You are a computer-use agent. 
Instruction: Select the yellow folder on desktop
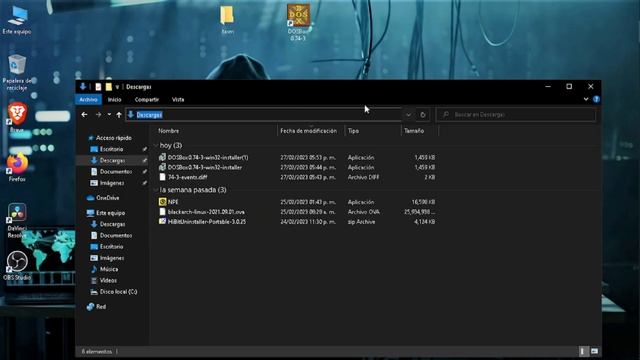coord(227,20)
